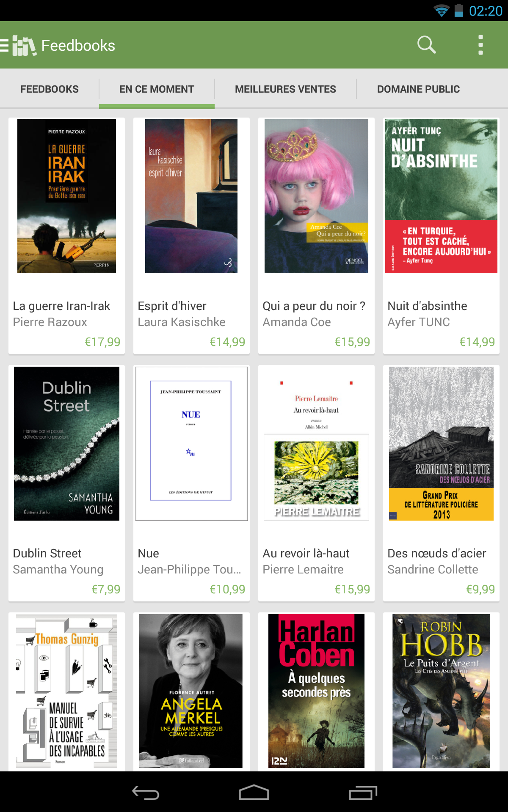Tap the Feedbooks bookshelf logo
The width and height of the screenshot is (508, 812).
(x=24, y=45)
